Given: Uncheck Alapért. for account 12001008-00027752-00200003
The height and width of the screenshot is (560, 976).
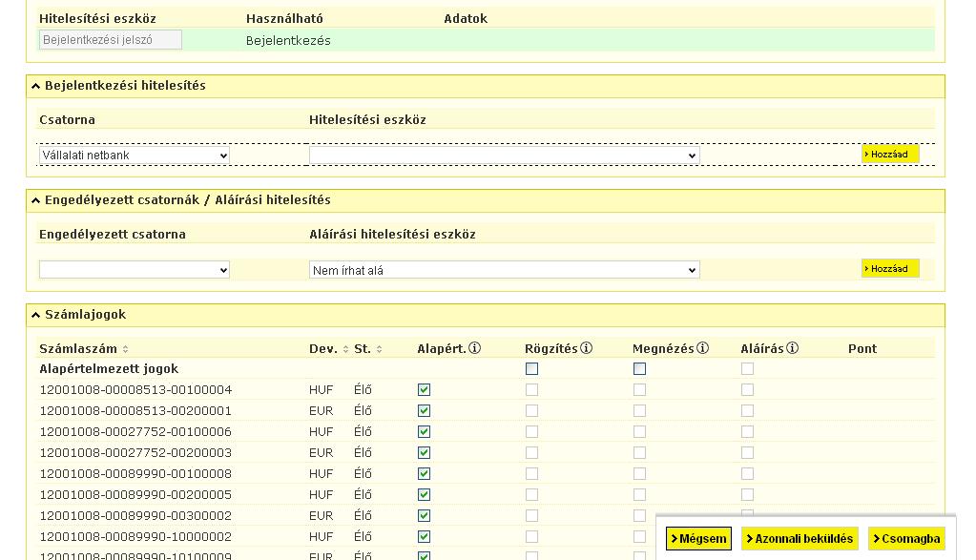Looking at the screenshot, I should (424, 452).
